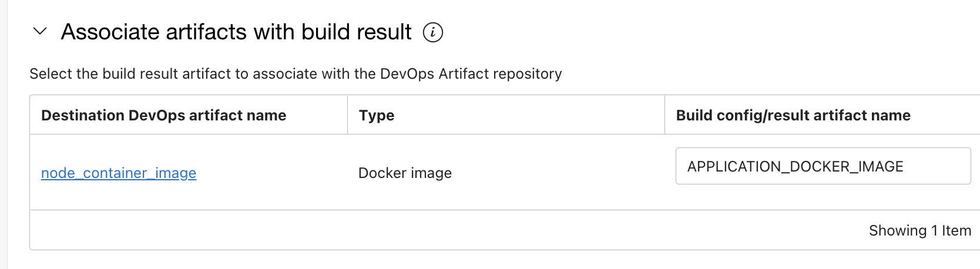Screen dimensions: 980x269
Task: Click the gray left sidebar strip
Action: pos(4,134)
